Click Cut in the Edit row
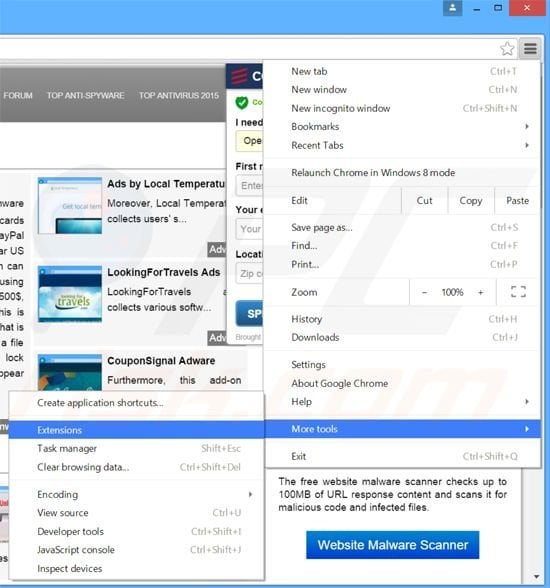Screen dimensions: 550x588 424,201
